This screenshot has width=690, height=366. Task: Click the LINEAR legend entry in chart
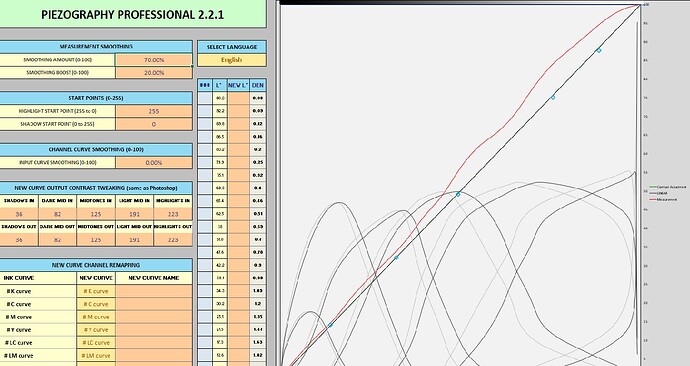click(x=660, y=193)
